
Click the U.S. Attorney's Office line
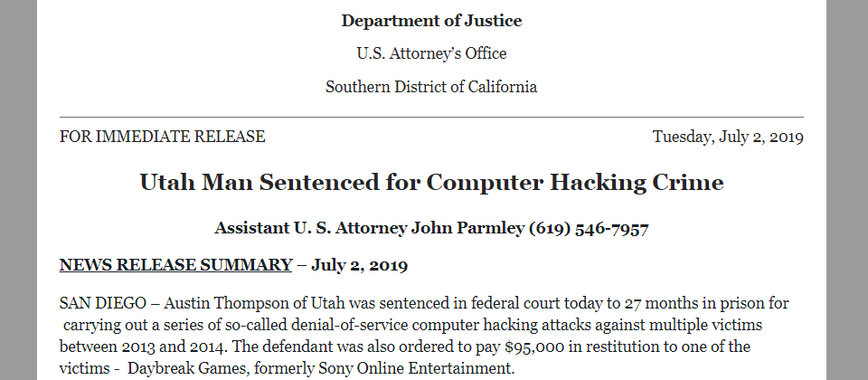pos(431,53)
